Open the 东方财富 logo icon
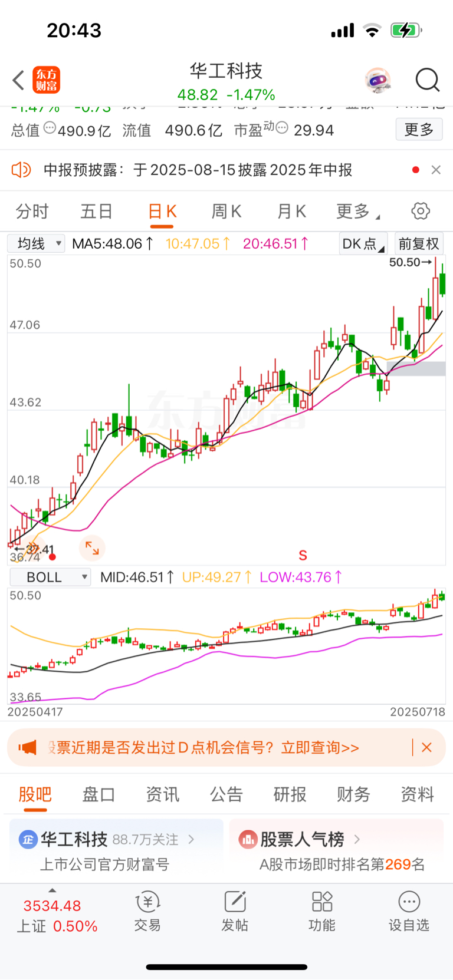Viewport: 453px width, 980px height. pyautogui.click(x=46, y=80)
